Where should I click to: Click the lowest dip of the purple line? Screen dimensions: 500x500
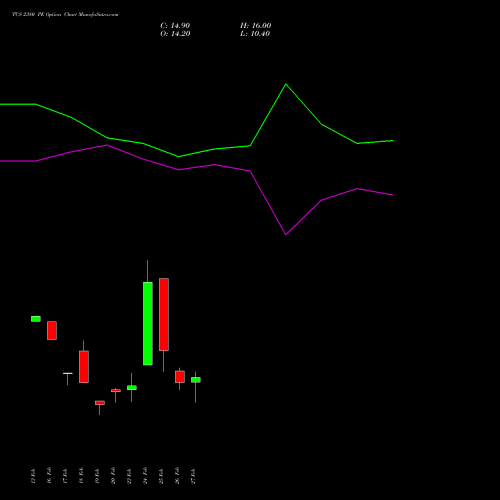click(286, 235)
